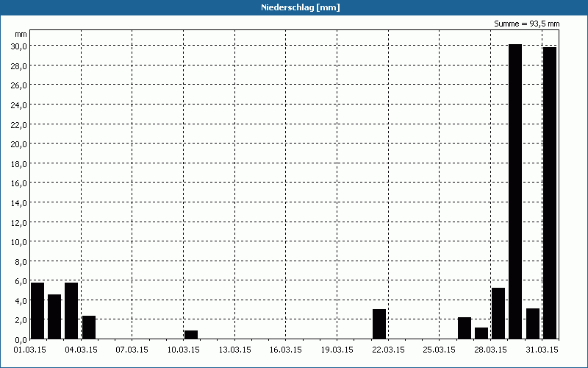Click the 25.03.15 date label
Viewport: 588px width, 368px height.
[x=439, y=350]
